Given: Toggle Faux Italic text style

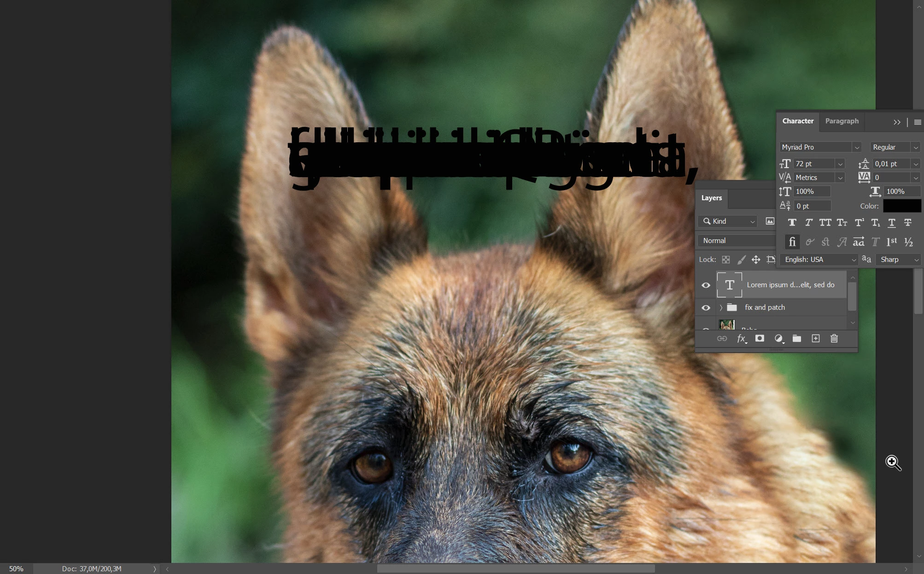Looking at the screenshot, I should point(808,223).
